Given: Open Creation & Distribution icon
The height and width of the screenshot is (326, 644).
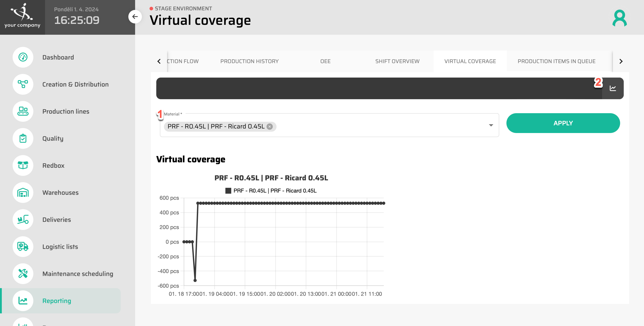Looking at the screenshot, I should [23, 84].
